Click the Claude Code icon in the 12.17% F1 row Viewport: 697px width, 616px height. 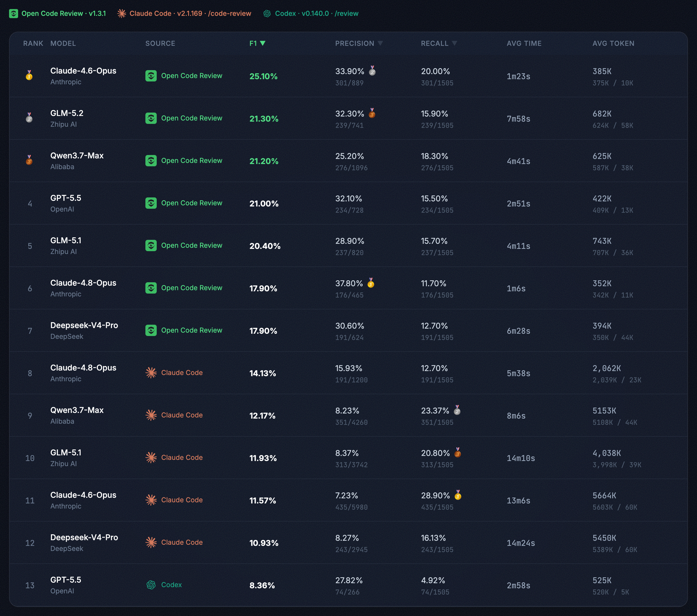(151, 415)
